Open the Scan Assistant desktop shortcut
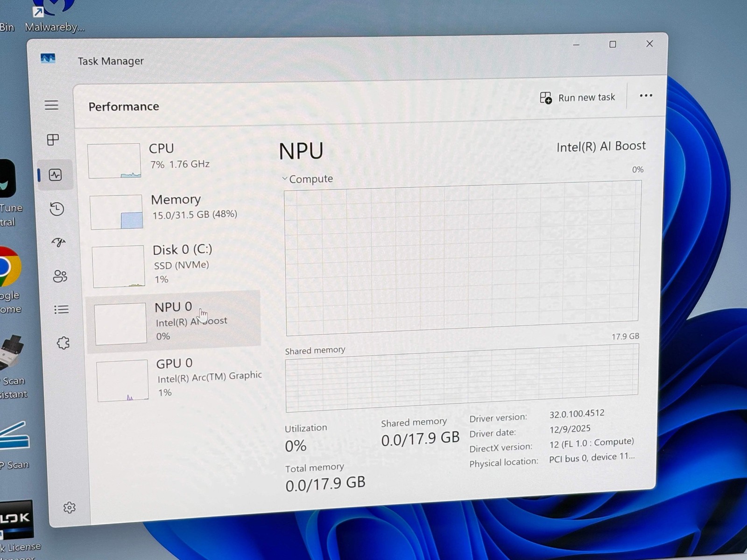 [x=13, y=366]
